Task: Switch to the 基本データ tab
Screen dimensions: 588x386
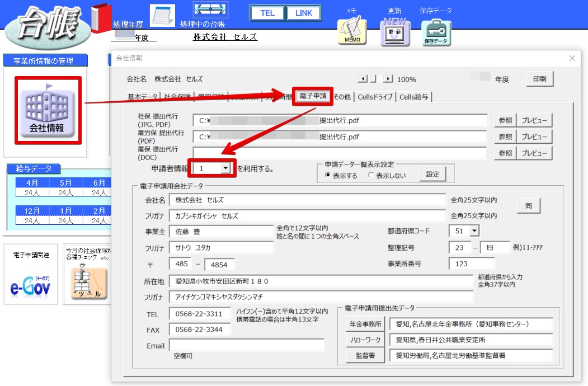Action: 143,97
